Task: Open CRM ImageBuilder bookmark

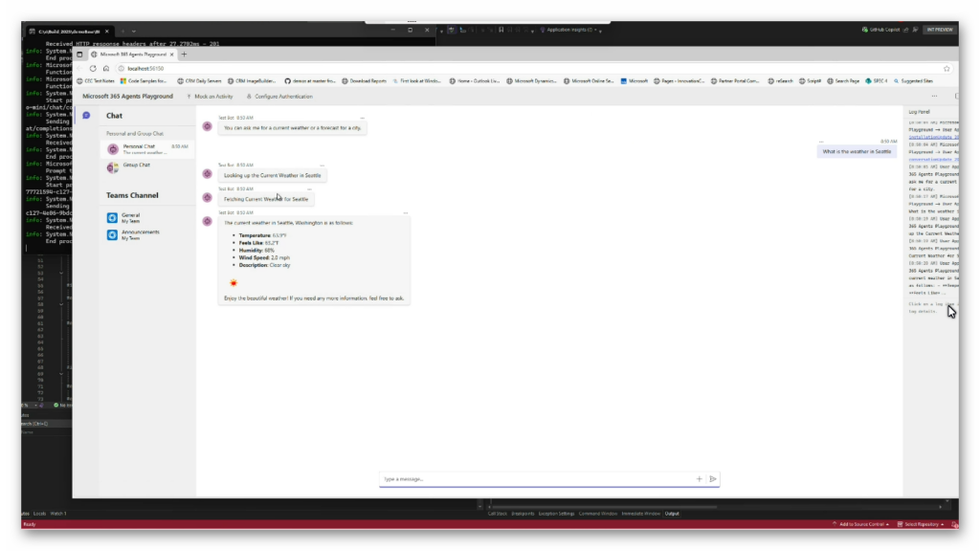Action: (x=252, y=81)
